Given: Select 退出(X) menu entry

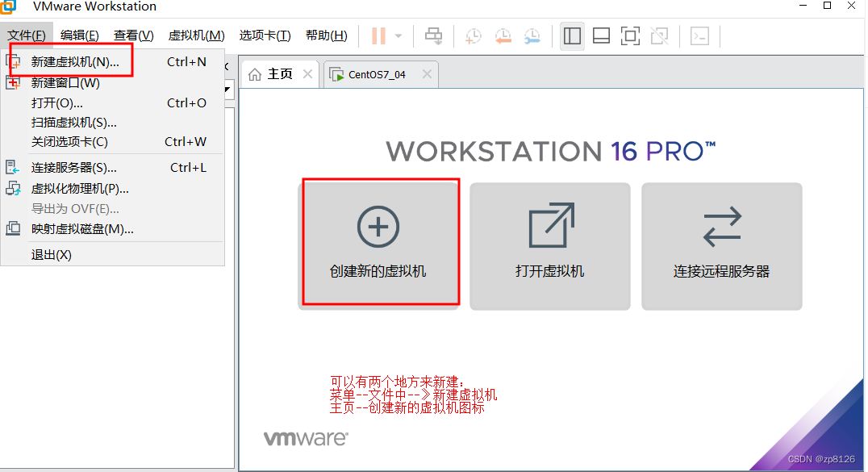Looking at the screenshot, I should point(113,255).
